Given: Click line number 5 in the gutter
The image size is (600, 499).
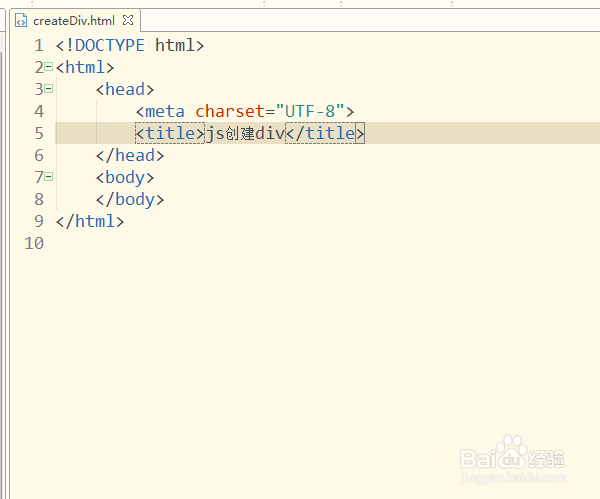Looking at the screenshot, I should click(39, 133).
